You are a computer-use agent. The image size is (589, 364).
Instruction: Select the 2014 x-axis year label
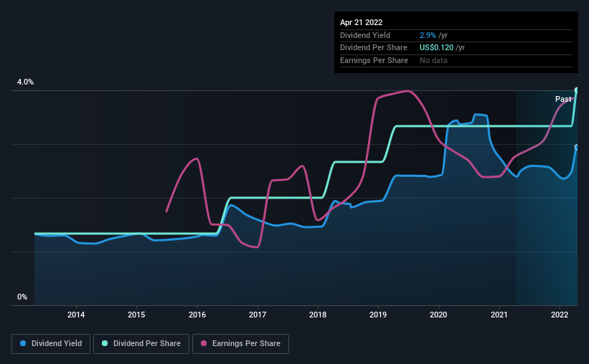coord(76,315)
